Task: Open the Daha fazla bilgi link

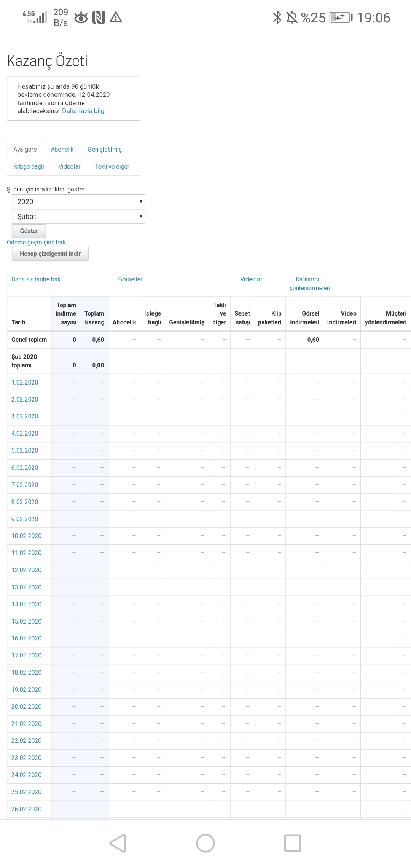Action: coord(84,111)
